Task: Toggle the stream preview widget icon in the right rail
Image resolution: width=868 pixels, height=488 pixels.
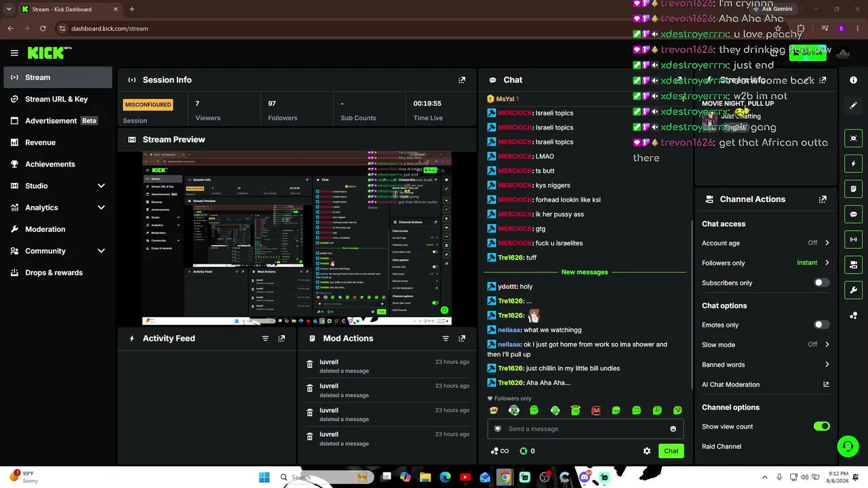Action: 853,138
